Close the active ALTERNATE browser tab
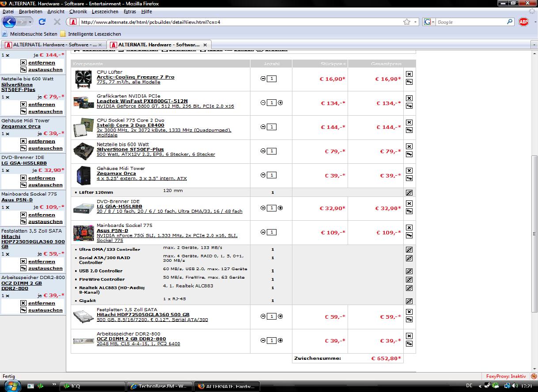Screen dimensions: 538x392 point(205,45)
